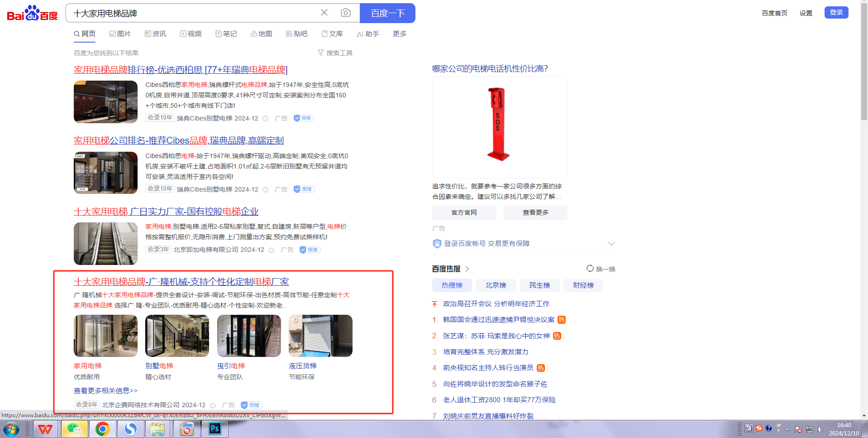Open 液压货梯 product link
The width and height of the screenshot is (868, 438).
[x=303, y=366]
